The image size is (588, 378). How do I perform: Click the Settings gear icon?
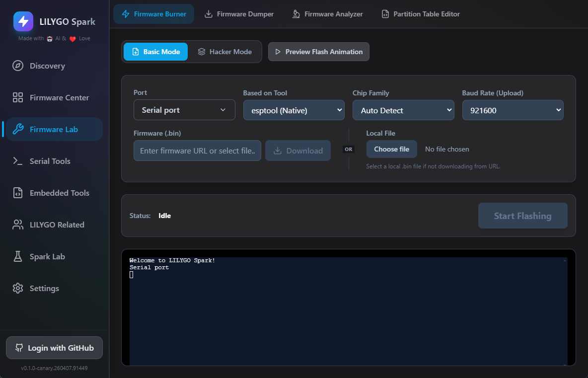[18, 289]
